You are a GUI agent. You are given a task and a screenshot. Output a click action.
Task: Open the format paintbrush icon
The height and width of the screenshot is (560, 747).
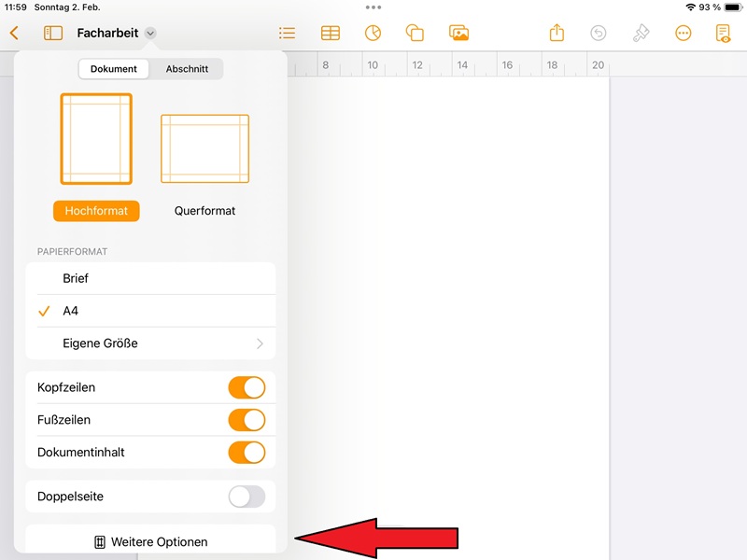641,33
